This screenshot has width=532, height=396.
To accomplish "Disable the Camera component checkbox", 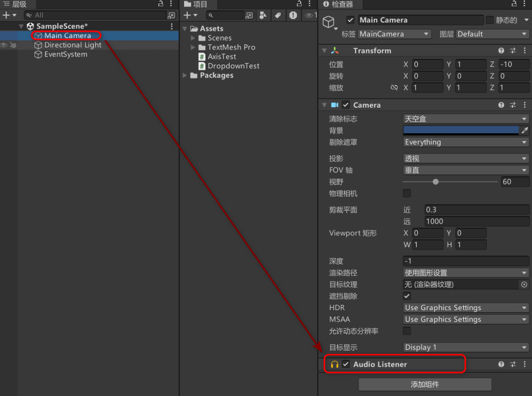I will click(x=346, y=105).
